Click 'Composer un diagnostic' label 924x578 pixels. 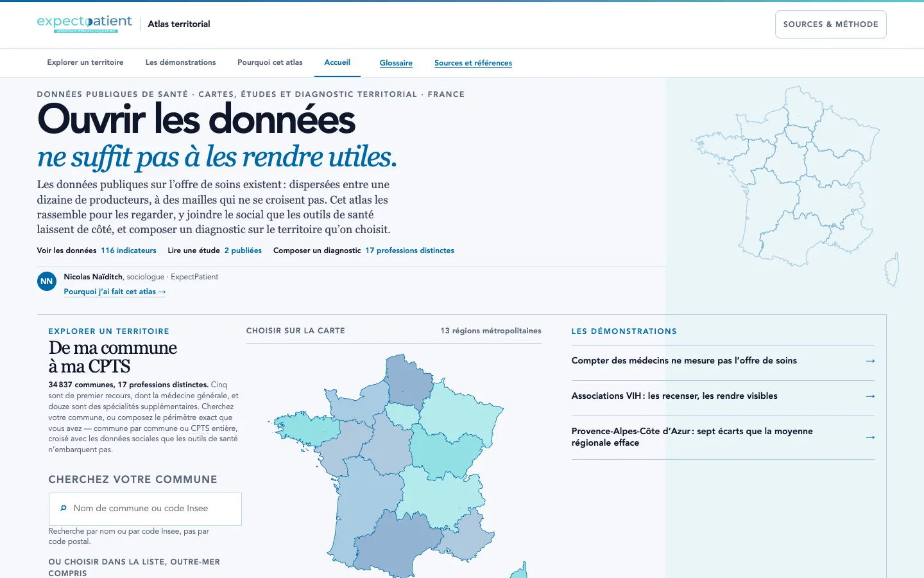[x=317, y=250]
